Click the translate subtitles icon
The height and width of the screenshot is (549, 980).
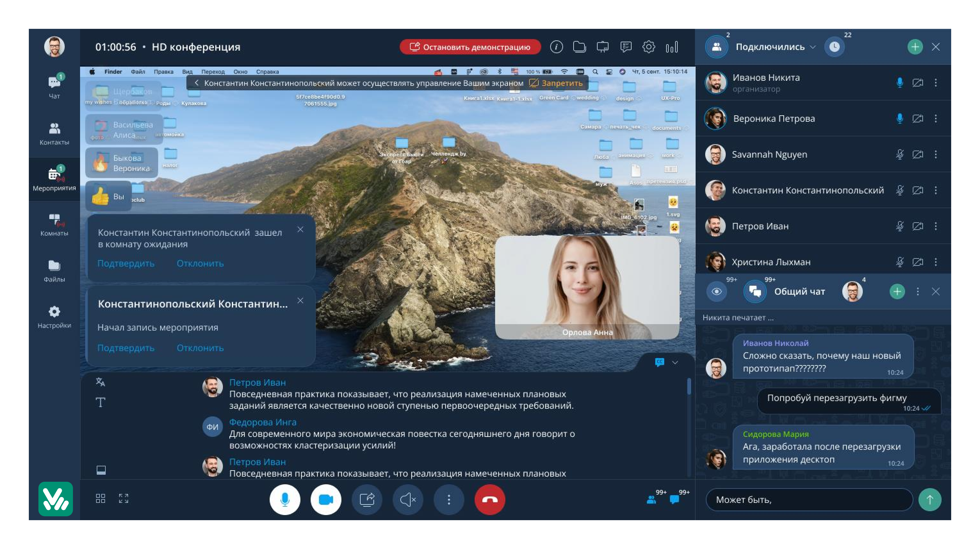click(101, 382)
